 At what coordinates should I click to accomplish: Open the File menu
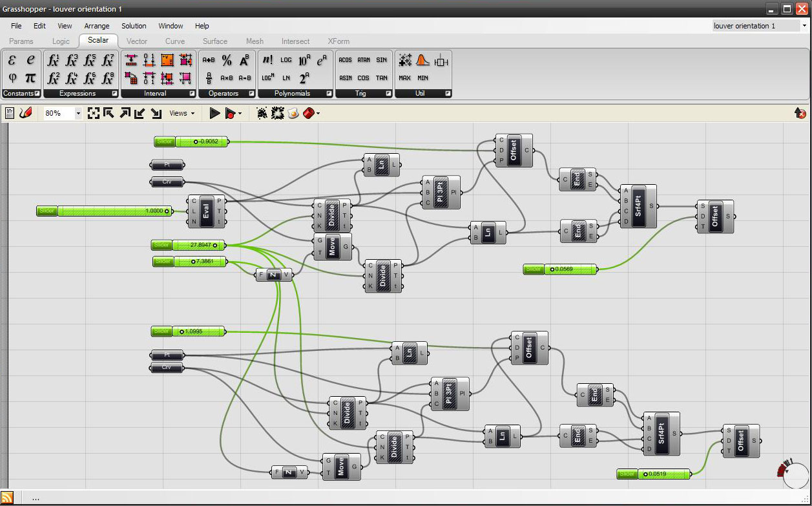[16, 26]
